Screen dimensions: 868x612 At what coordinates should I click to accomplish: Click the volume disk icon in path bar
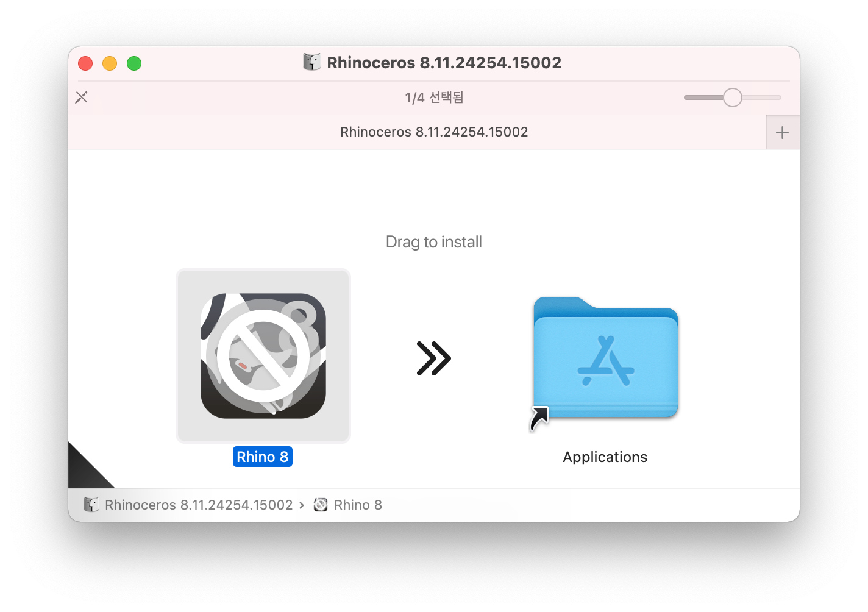(x=91, y=504)
